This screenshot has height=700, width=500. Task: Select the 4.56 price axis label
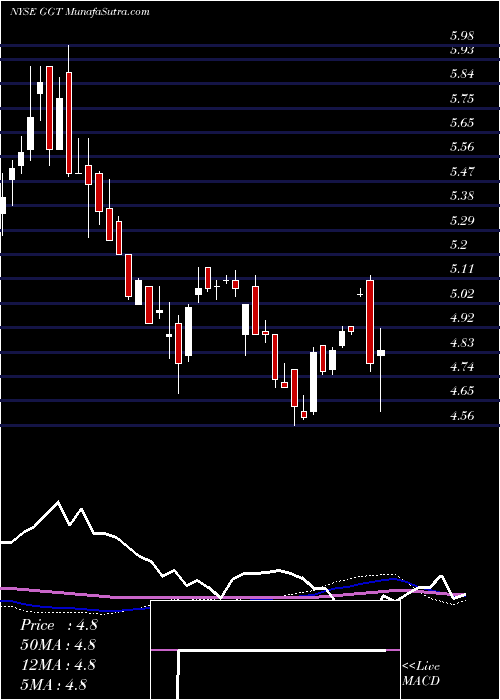tap(462, 416)
